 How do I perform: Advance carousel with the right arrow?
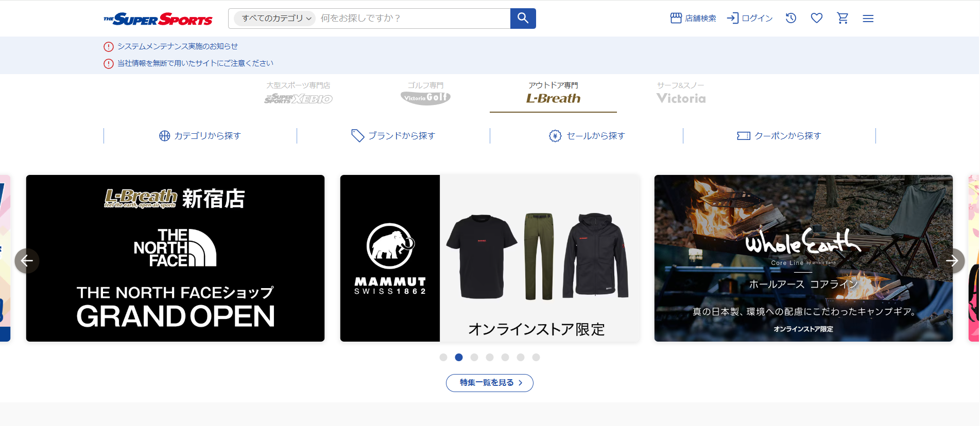[952, 260]
